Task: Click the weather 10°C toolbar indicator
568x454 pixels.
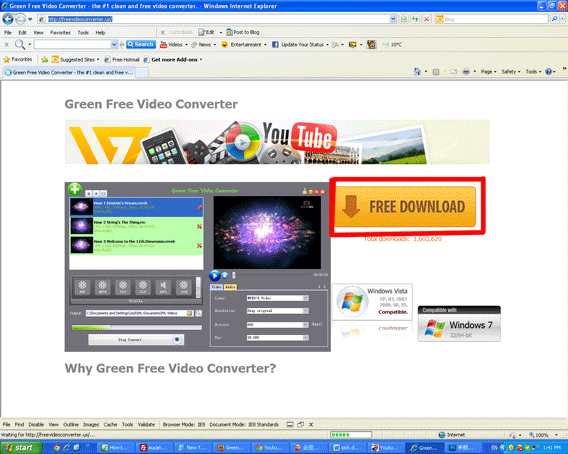Action: (x=392, y=45)
